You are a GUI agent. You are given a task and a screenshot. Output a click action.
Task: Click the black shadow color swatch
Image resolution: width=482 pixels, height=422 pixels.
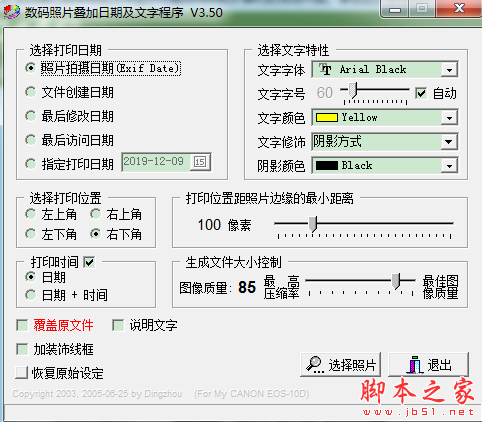(x=327, y=166)
